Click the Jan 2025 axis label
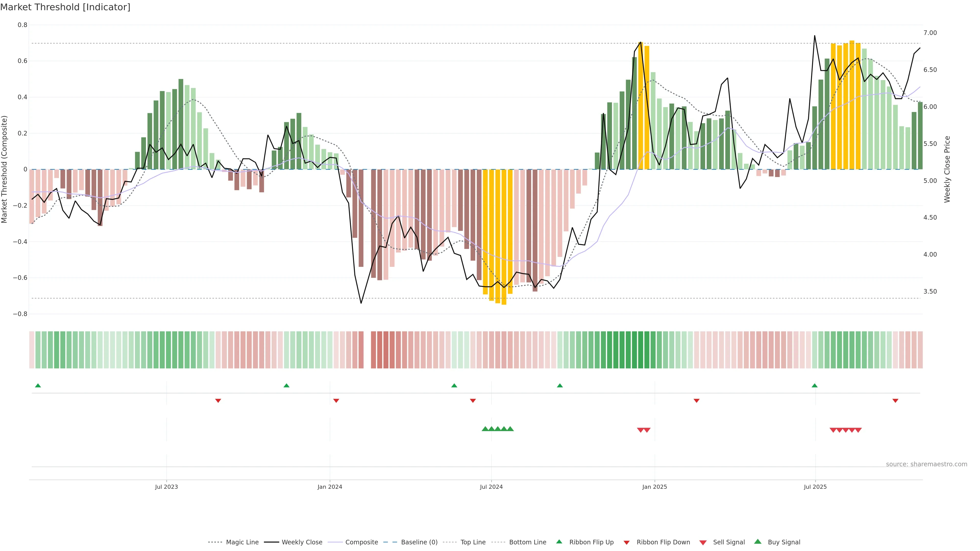The height and width of the screenshot is (551, 980). (654, 487)
